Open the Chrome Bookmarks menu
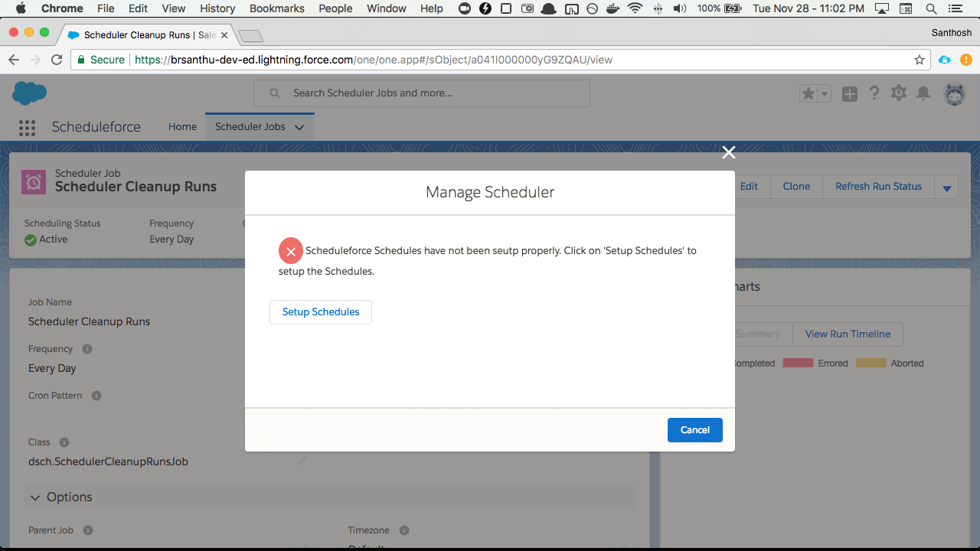Image resolution: width=980 pixels, height=551 pixels. (276, 8)
